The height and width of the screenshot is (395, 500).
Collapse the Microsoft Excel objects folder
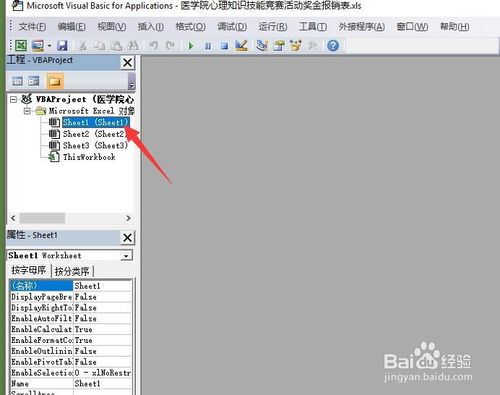(x=27, y=111)
